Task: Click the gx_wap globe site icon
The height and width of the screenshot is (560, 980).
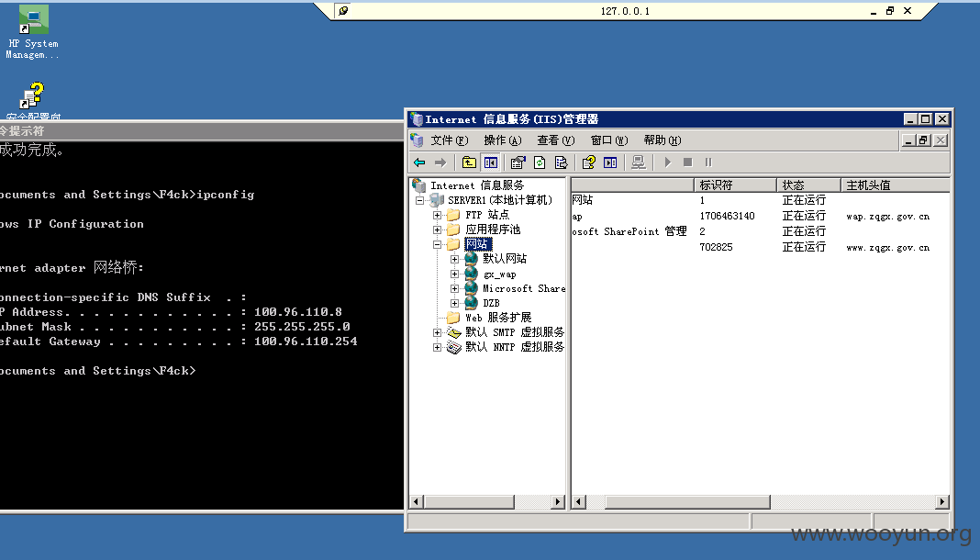Action: 472,274
